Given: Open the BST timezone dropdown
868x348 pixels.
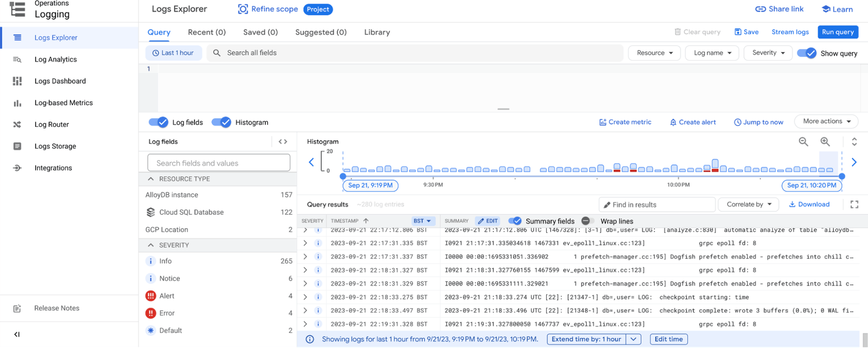Looking at the screenshot, I should [422, 221].
